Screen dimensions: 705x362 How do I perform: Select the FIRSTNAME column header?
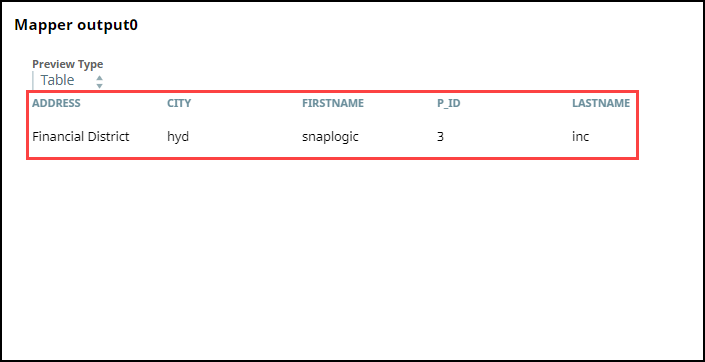[333, 103]
